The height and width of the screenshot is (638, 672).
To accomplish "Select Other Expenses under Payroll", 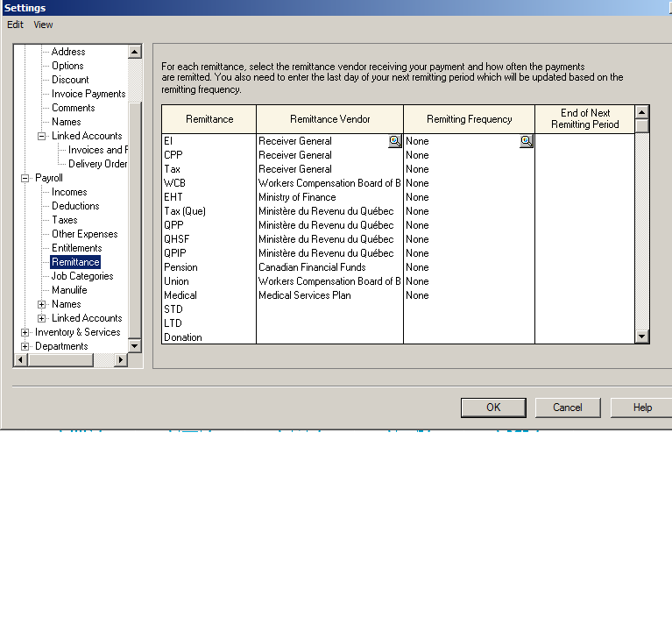I will (x=85, y=234).
